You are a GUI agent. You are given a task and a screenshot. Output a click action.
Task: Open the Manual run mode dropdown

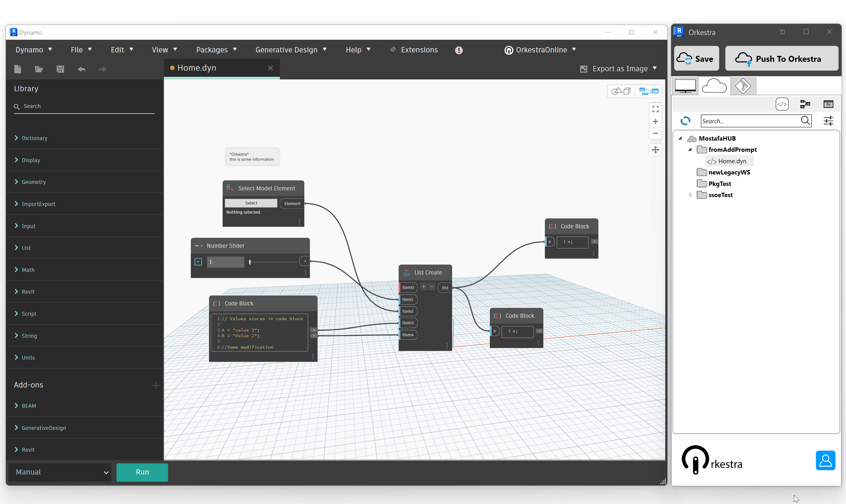(x=60, y=472)
